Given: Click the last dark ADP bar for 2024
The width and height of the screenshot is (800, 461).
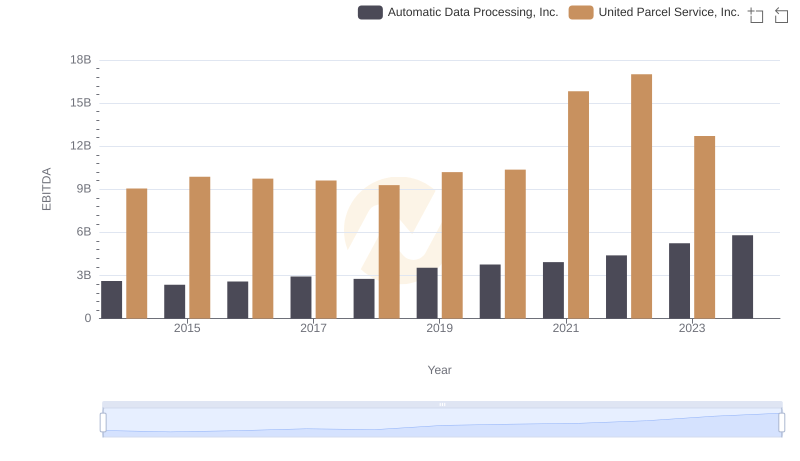Looking at the screenshot, I should pos(742,277).
